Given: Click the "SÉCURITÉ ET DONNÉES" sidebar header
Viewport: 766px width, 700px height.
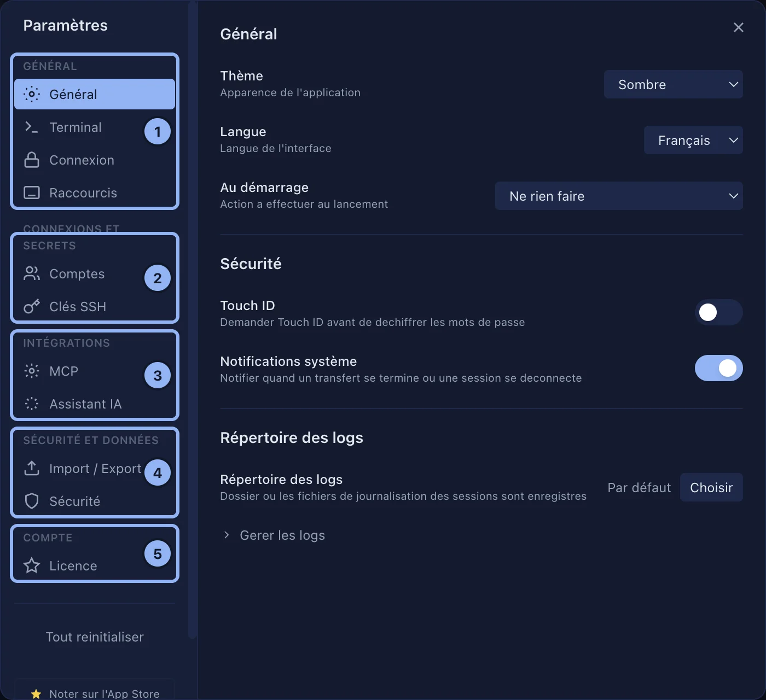Looking at the screenshot, I should 91,440.
